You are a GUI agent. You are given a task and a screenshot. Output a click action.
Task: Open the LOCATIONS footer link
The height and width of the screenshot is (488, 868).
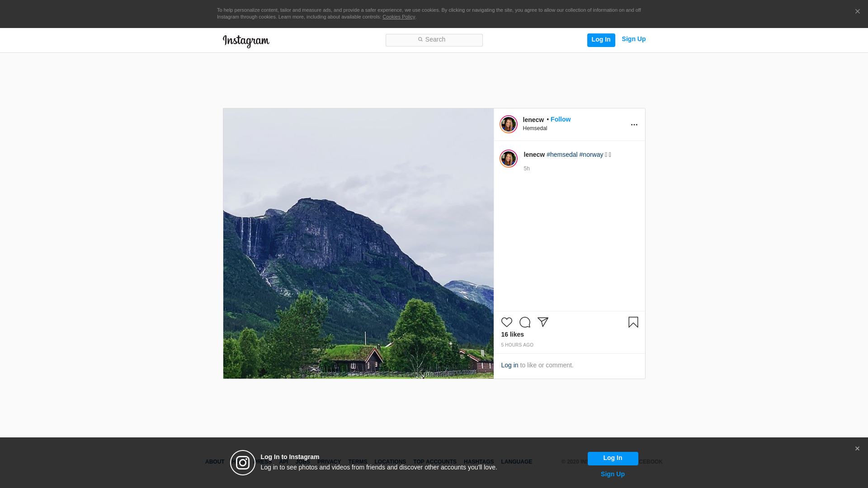(x=390, y=462)
